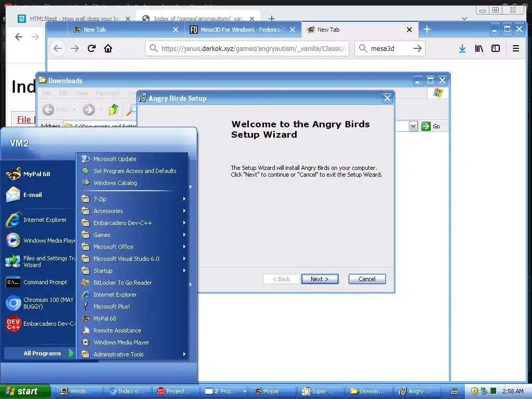Reload the page in MyPal browser
Image resolution: width=532 pixels, height=399 pixels.
(91, 48)
